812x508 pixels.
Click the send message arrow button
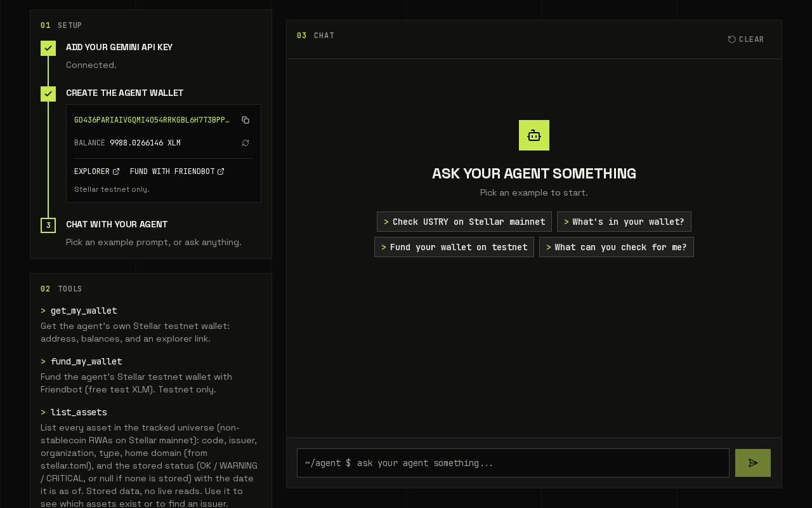click(753, 463)
